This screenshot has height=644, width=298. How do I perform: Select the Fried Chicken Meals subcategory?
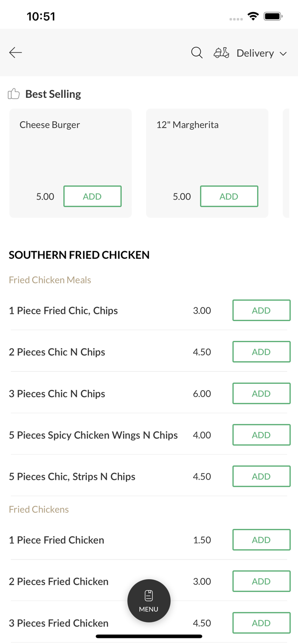(x=50, y=280)
